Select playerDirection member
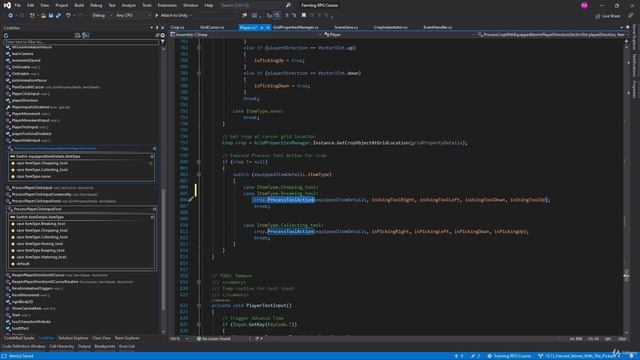The width and height of the screenshot is (640, 360). coord(24,100)
